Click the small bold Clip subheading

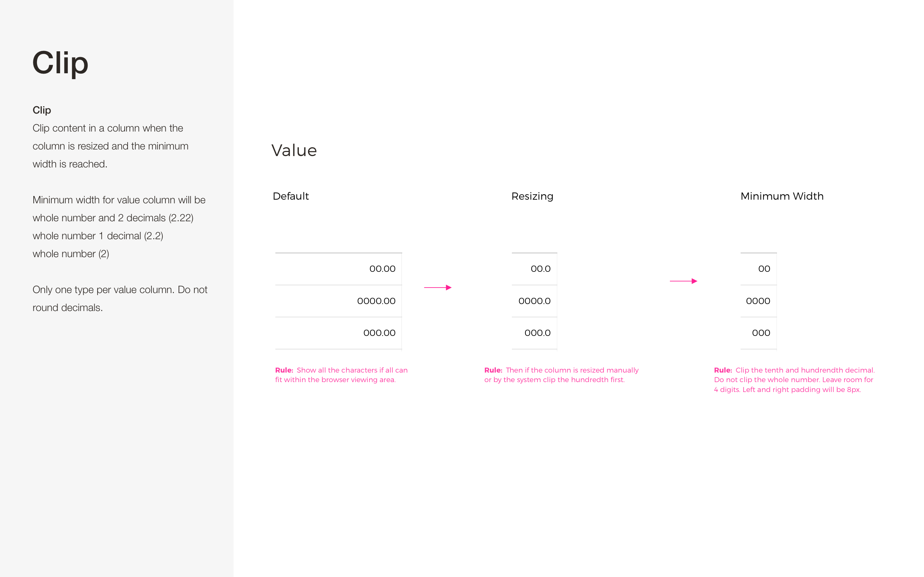pos(42,110)
